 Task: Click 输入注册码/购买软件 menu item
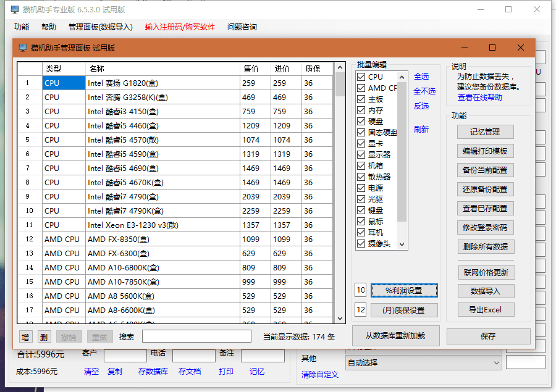[x=180, y=27]
